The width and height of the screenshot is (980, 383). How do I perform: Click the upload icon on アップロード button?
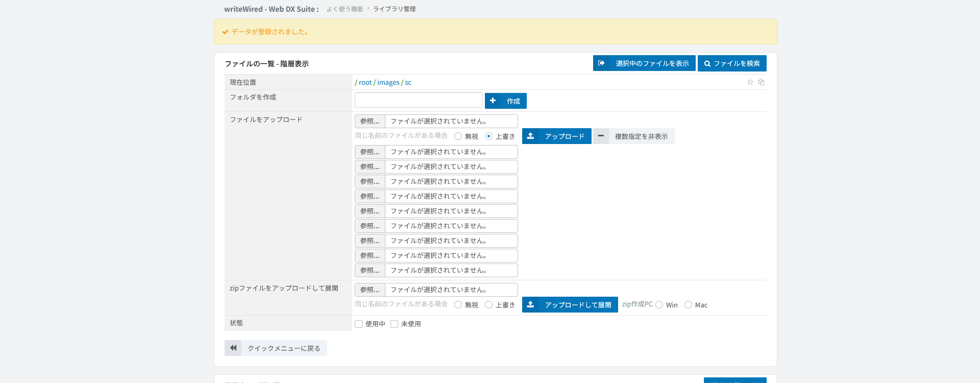click(531, 136)
